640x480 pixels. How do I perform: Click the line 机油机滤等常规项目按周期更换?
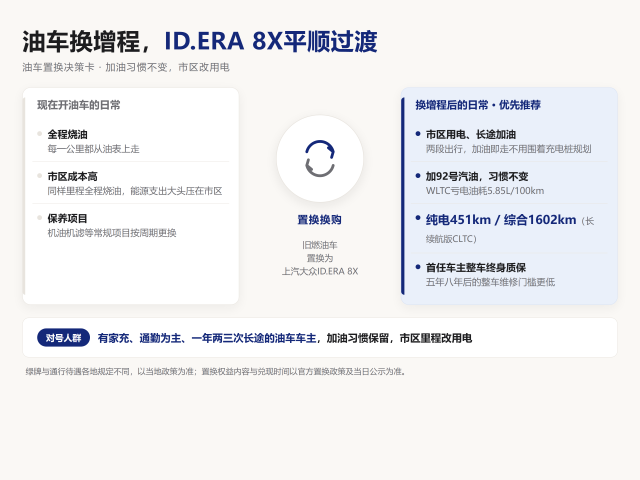click(x=112, y=233)
